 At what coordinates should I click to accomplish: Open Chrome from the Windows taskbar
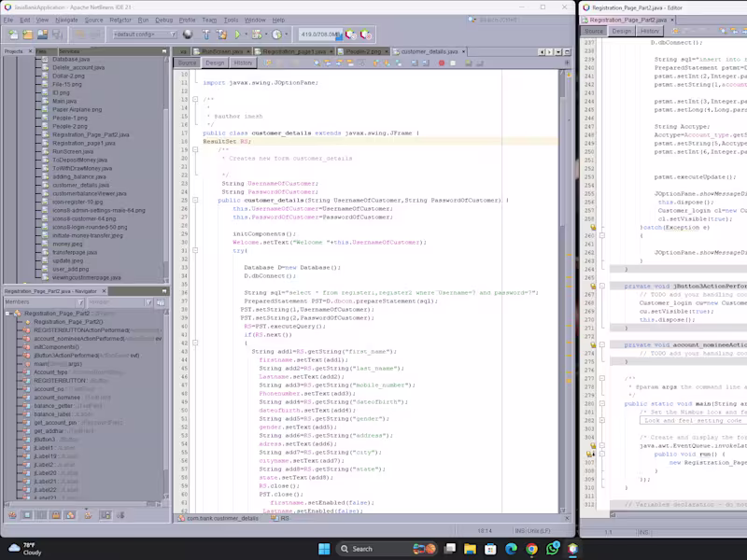(x=534, y=548)
